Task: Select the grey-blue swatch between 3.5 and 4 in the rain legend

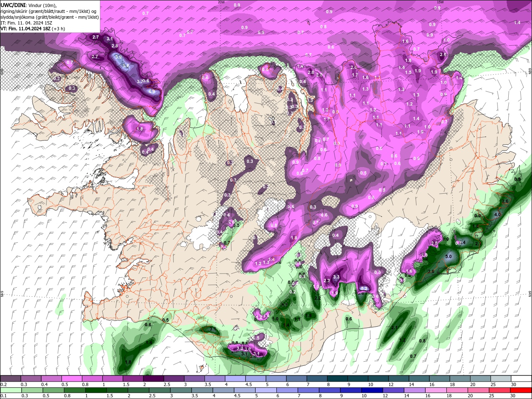Action: [x=202, y=390]
